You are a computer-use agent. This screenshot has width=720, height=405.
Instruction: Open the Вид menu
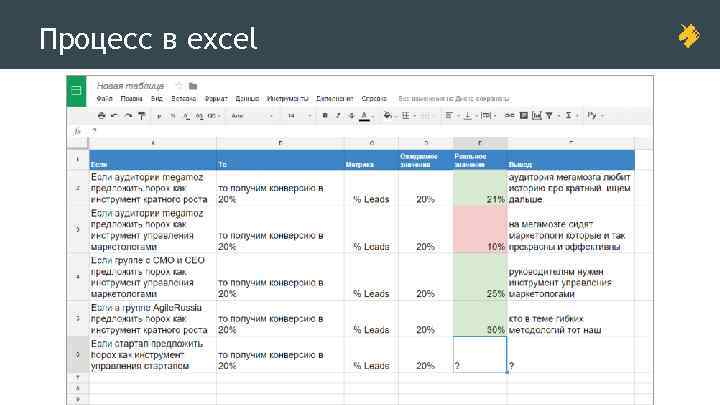157,99
